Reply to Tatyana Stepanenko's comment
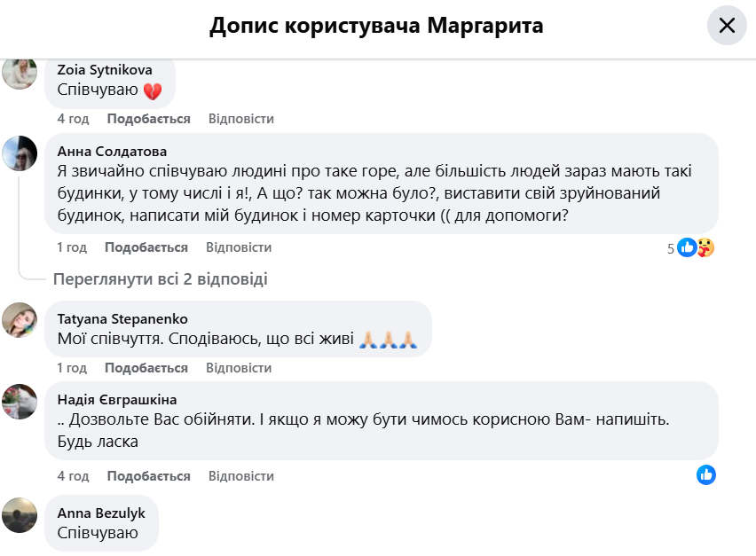 239,368
